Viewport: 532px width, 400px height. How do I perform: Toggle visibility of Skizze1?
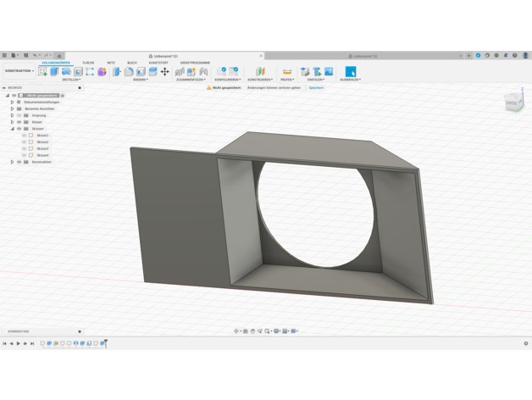point(25,136)
